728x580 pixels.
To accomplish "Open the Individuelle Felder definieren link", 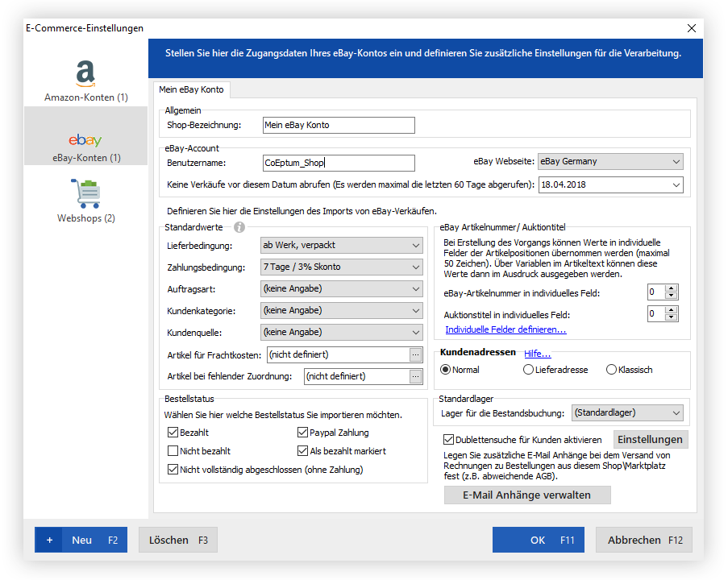I will click(x=505, y=329).
